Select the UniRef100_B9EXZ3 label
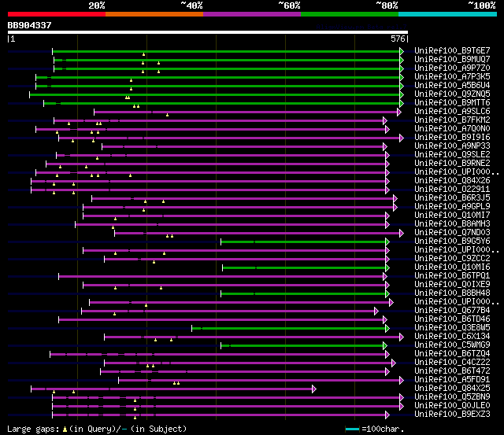Viewport: 504px width, 435px height. 452,415
